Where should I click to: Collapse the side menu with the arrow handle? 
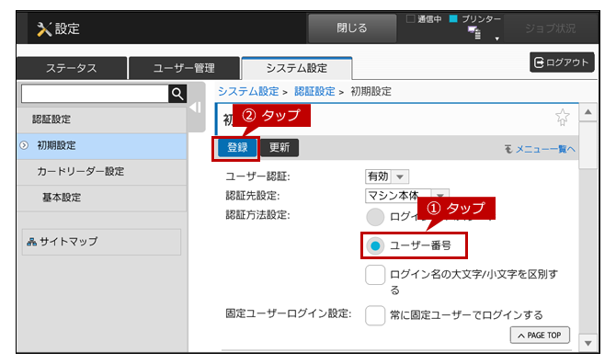(x=196, y=108)
